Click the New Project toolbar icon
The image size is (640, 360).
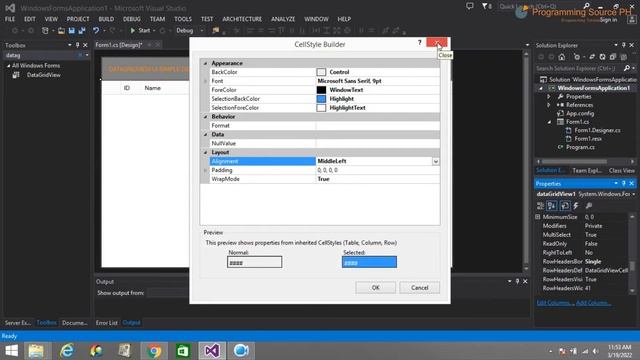point(45,30)
